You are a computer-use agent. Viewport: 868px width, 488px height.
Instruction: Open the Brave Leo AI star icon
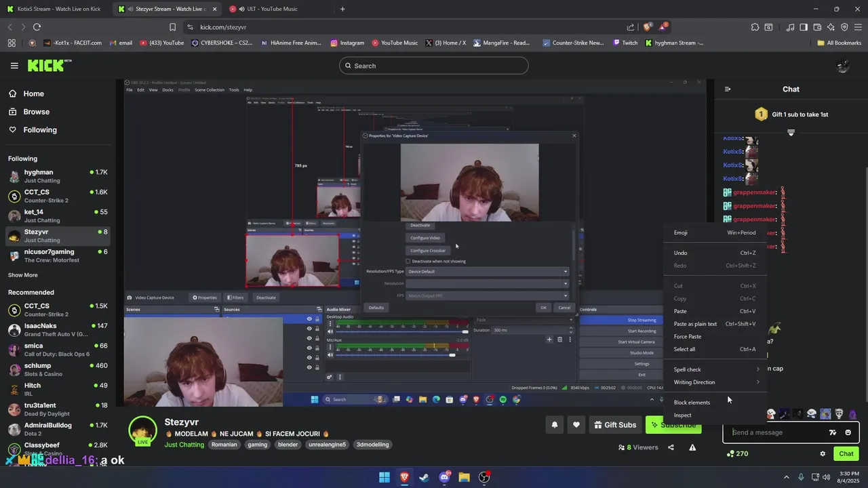click(831, 27)
